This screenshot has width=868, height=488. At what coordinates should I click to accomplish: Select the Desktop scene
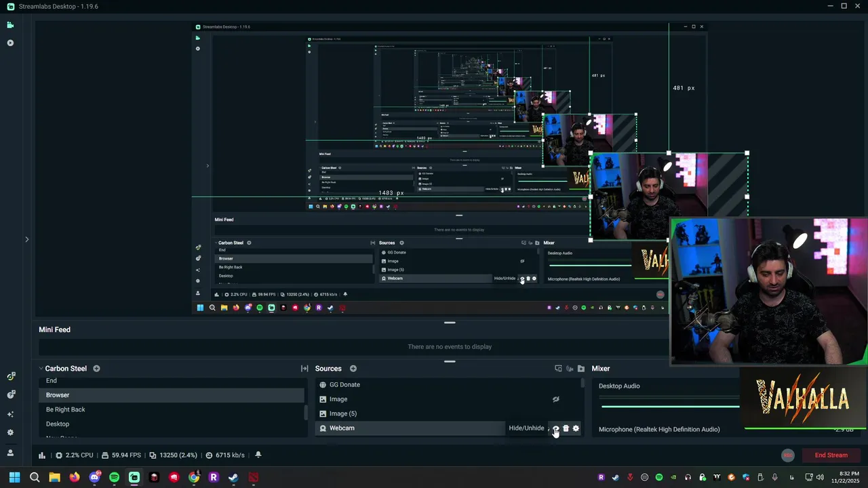tap(172, 424)
